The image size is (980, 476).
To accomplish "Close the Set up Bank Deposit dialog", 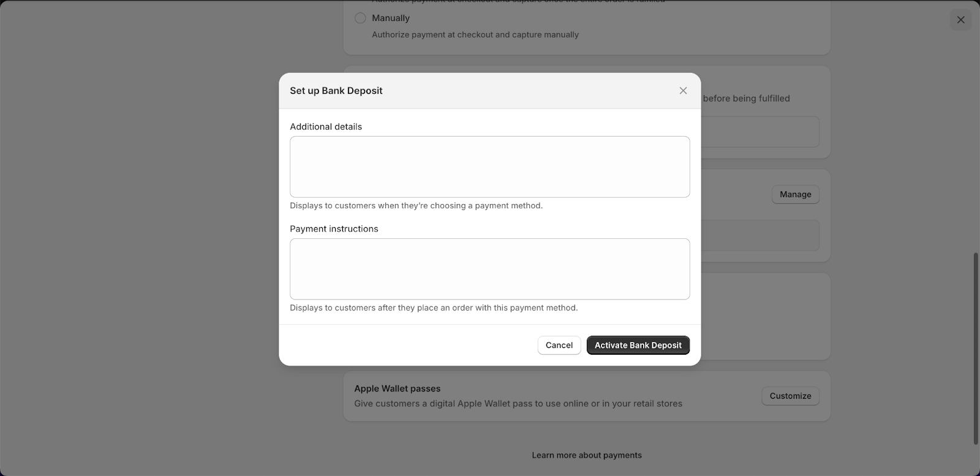I will point(682,90).
